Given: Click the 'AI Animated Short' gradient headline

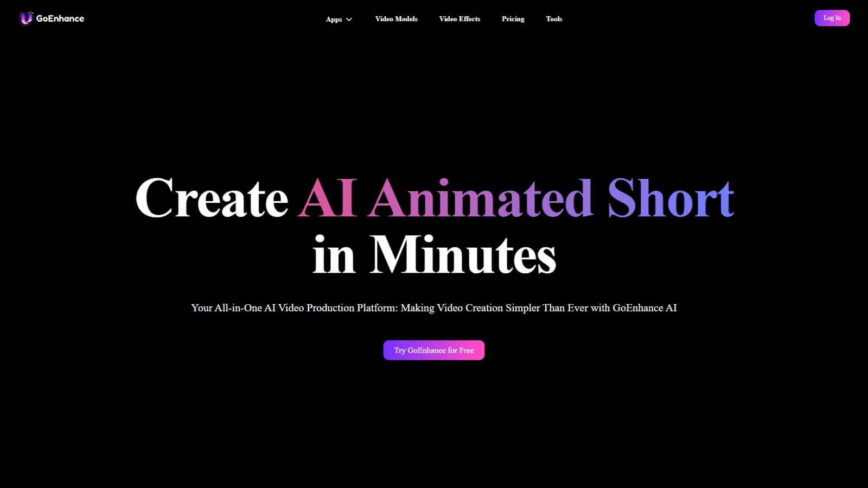Looking at the screenshot, I should coord(516,198).
